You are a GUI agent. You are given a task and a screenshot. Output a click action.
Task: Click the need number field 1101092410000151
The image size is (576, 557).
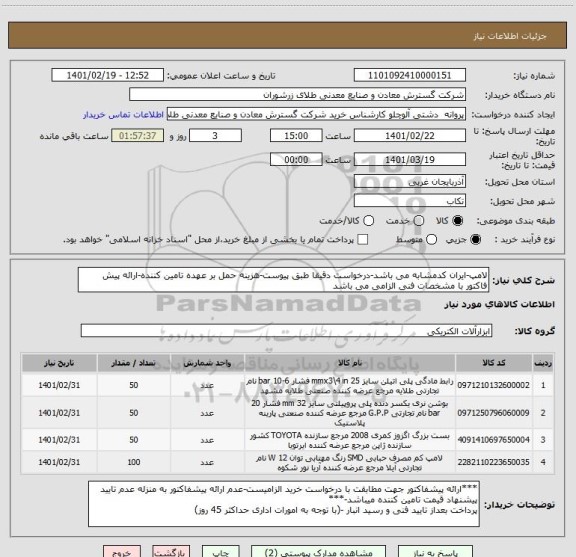tap(410, 75)
